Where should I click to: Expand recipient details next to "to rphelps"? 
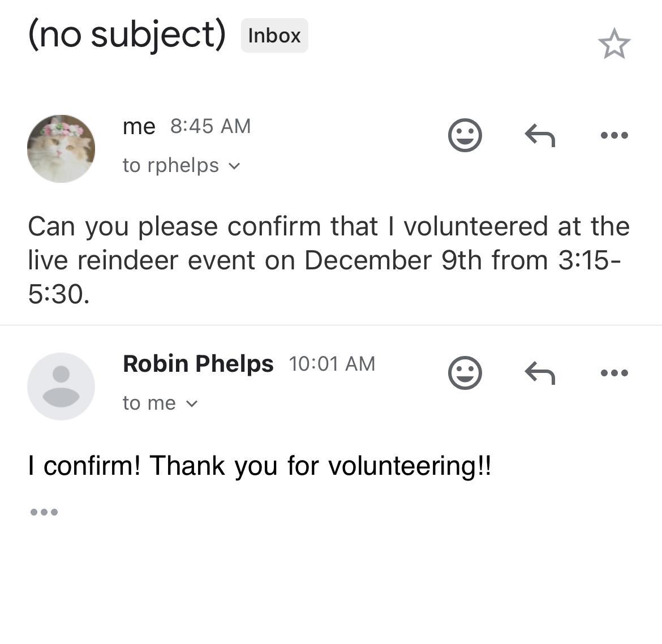click(x=234, y=166)
